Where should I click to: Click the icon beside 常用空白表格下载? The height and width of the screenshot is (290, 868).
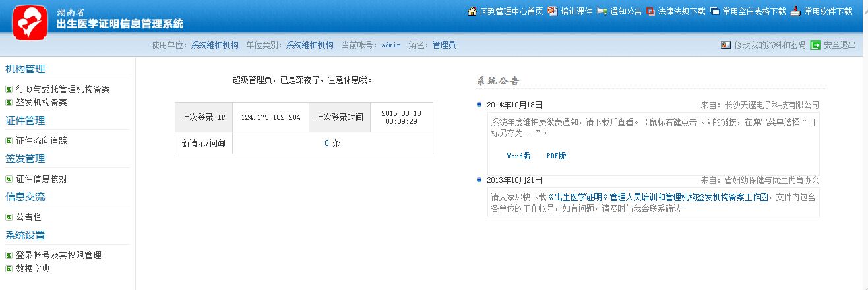pos(714,11)
